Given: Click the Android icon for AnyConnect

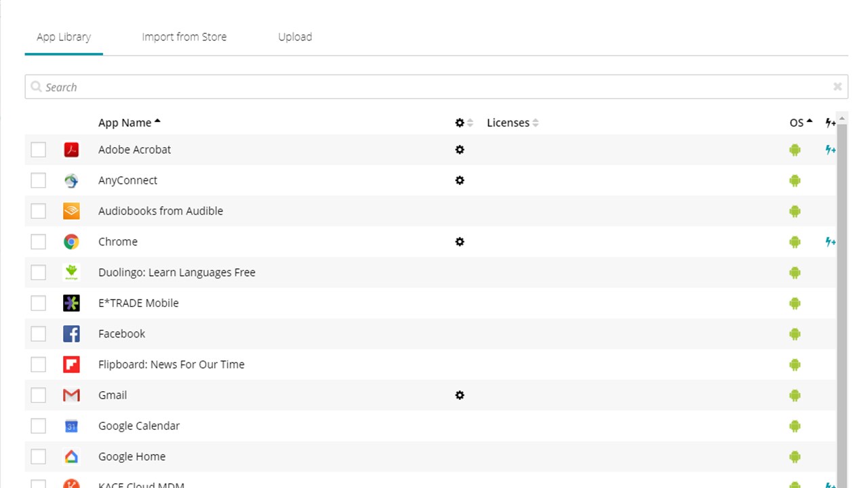Looking at the screenshot, I should point(795,180).
